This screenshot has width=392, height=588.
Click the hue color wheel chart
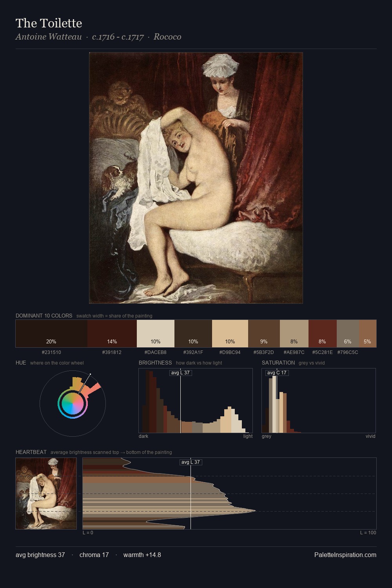point(73,403)
